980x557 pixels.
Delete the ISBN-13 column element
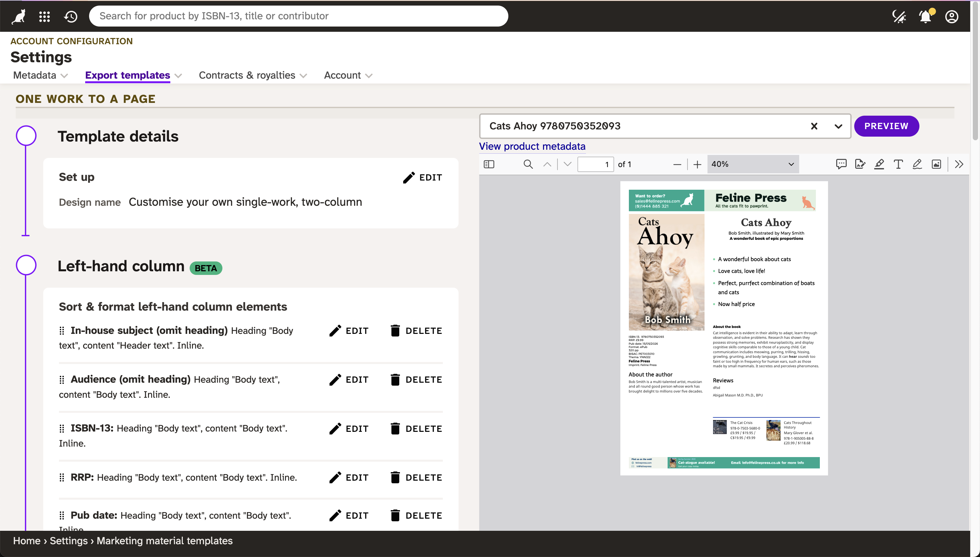[x=416, y=429]
